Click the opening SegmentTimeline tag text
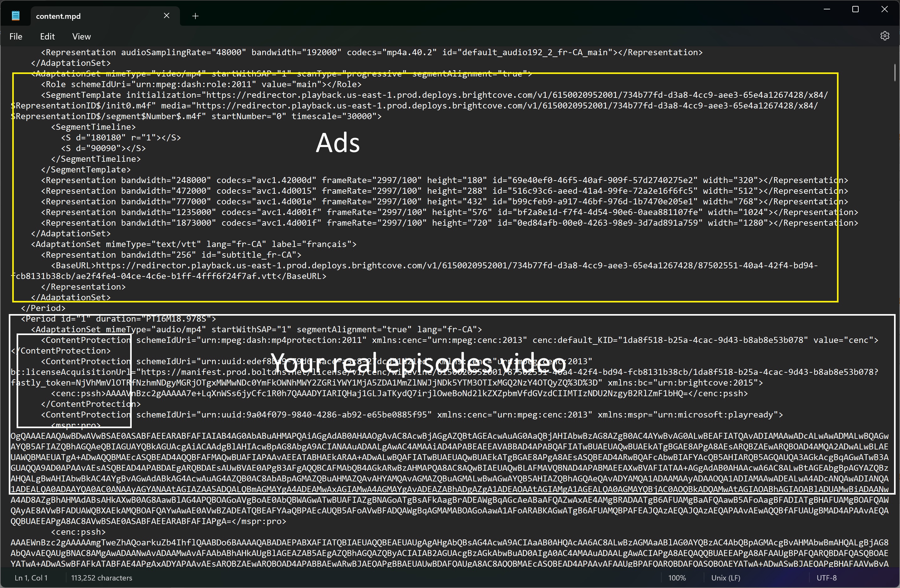 coord(93,127)
